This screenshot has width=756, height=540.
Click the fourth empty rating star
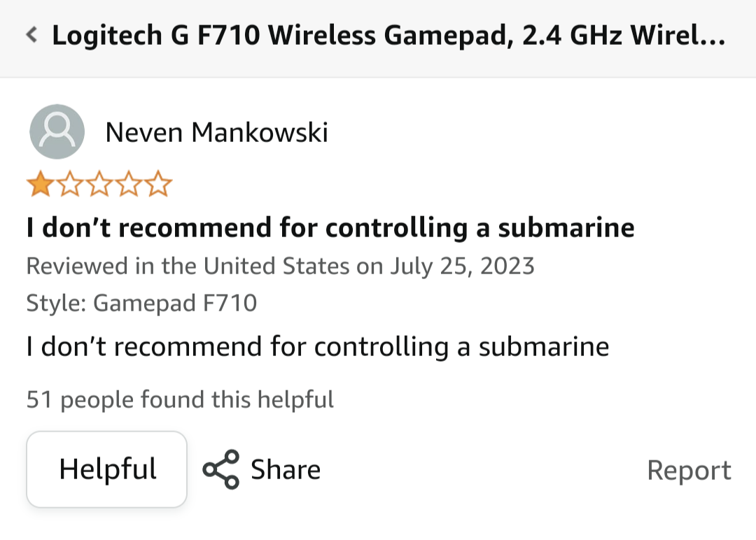click(129, 184)
